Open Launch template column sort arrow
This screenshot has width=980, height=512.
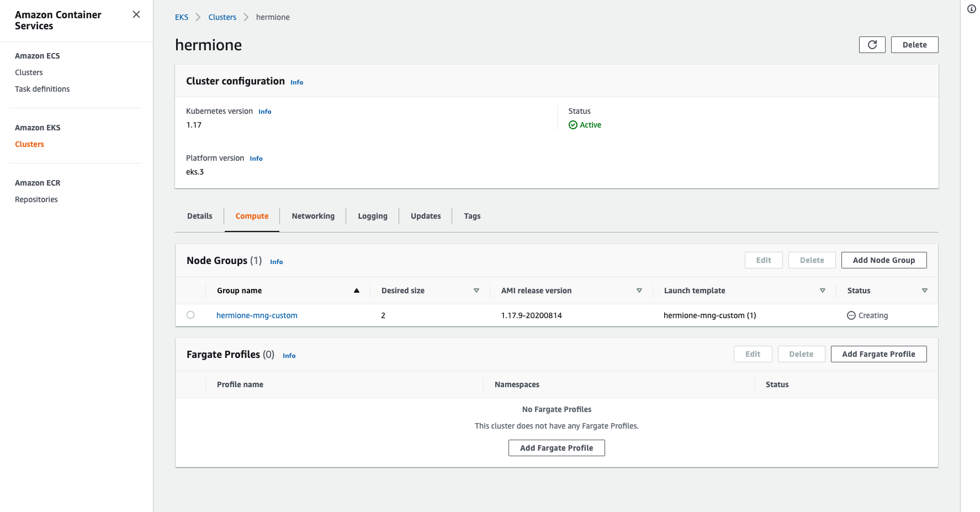click(x=823, y=291)
